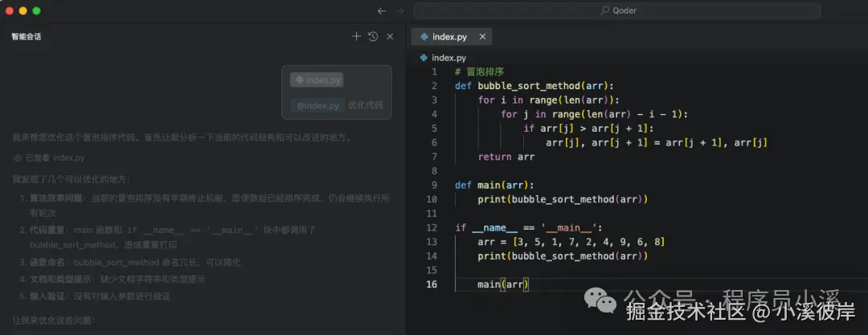Click line number 16 in the gutter
Image resolution: width=868 pixels, height=335 pixels.
pos(432,284)
